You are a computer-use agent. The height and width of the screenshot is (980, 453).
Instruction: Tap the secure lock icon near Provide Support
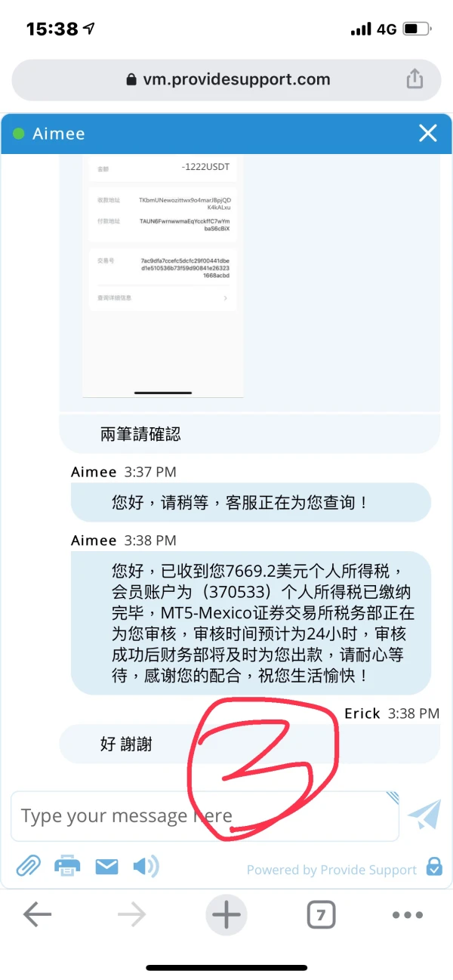(434, 866)
